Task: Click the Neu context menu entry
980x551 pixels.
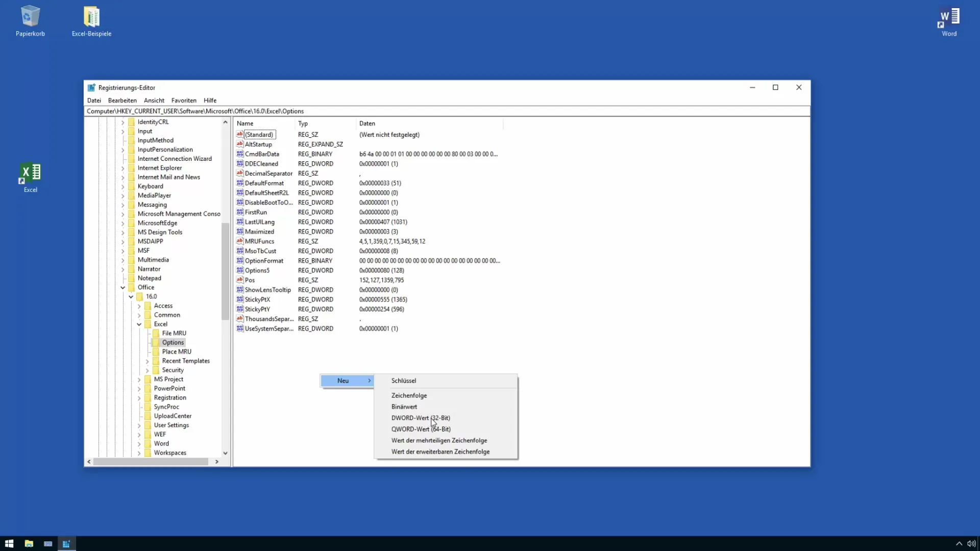Action: [347, 381]
